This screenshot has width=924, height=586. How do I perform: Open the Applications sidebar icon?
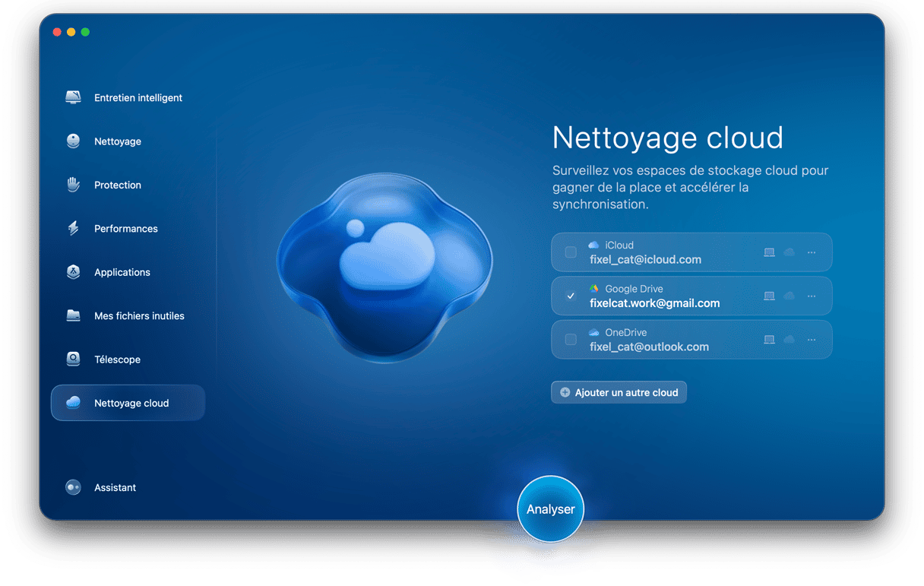click(x=73, y=272)
